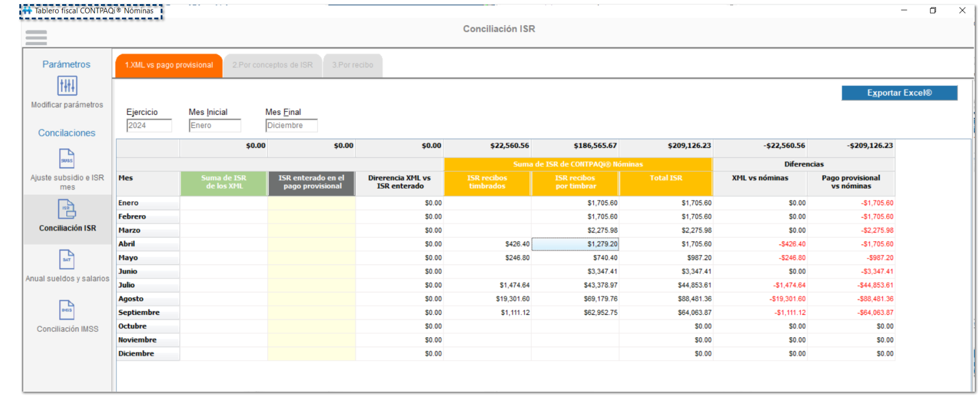
Task: Open the Mes Inicial Enero field
Action: (215, 125)
